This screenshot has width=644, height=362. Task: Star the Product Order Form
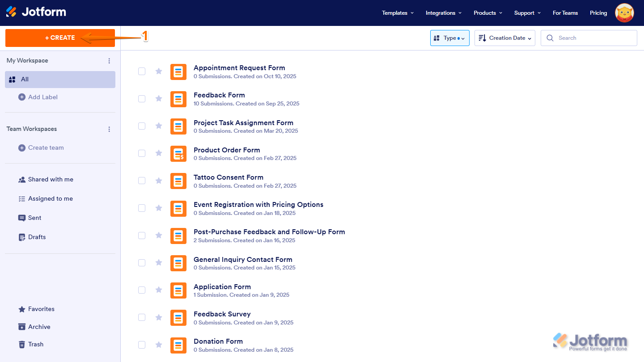click(159, 153)
